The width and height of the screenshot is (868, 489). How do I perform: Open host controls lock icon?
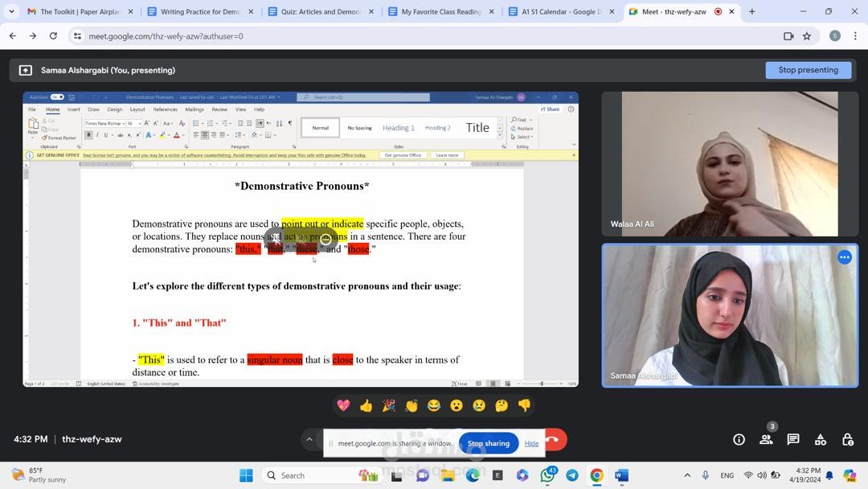click(x=848, y=440)
